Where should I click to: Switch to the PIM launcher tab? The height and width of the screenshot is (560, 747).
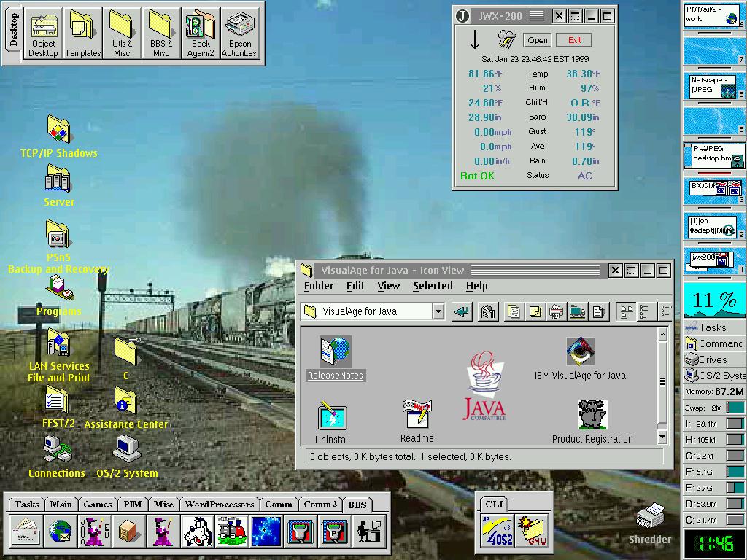point(133,505)
